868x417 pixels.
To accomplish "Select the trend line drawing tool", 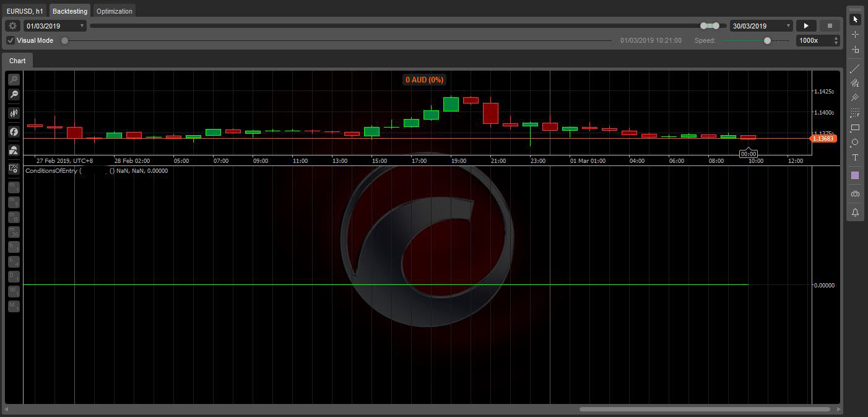I will point(855,68).
